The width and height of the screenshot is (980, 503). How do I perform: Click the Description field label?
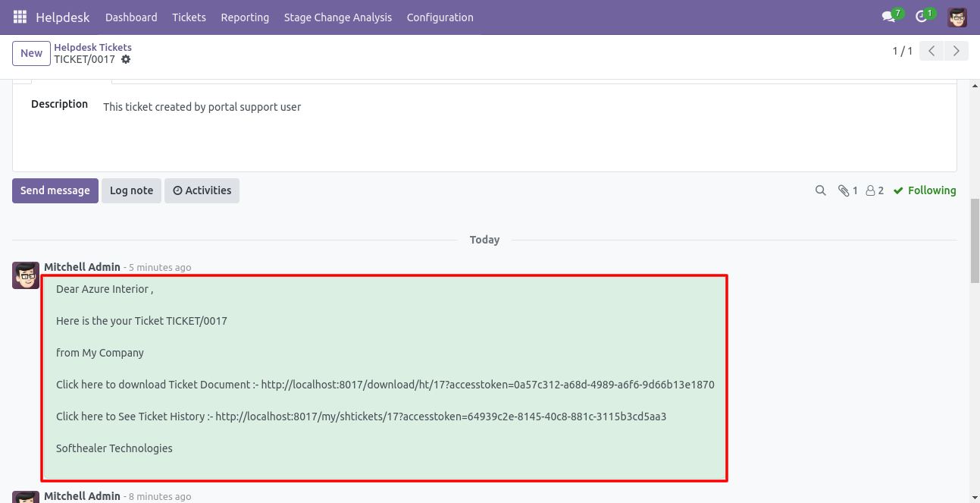click(59, 104)
